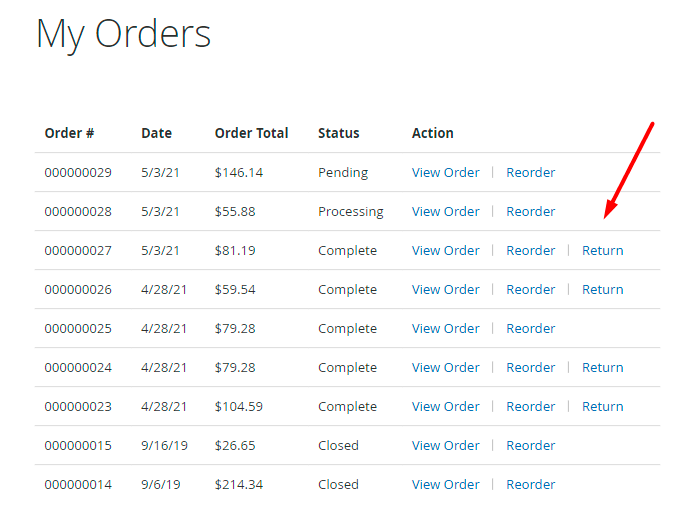Image resolution: width=684 pixels, height=514 pixels.
Task: Reorder the $81.19 order
Action: [530, 250]
